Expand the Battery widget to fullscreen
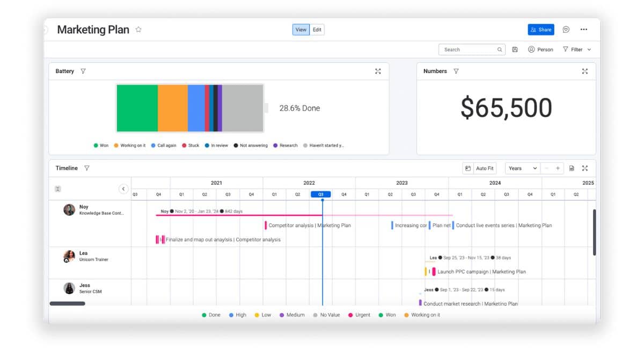The width and height of the screenshot is (644, 349). [378, 71]
